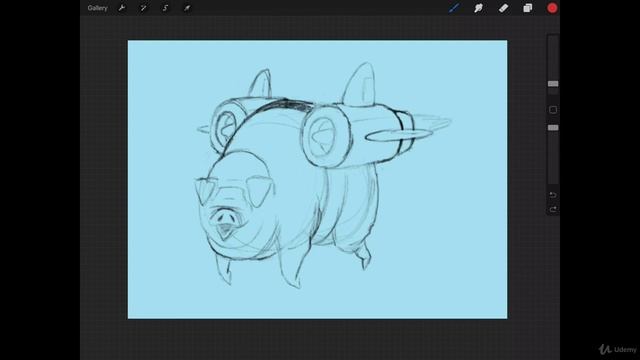Select the Eraser tool

pos(503,8)
